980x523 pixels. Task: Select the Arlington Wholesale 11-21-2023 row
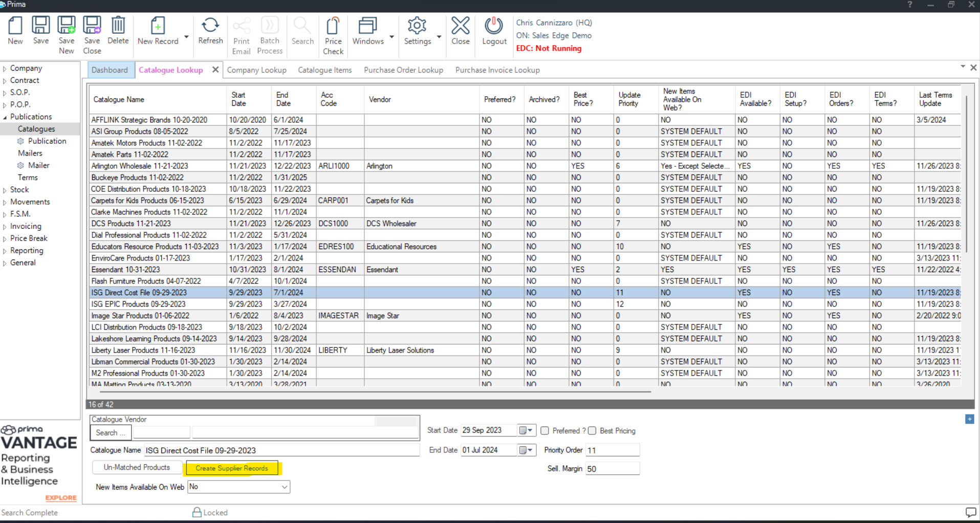pos(526,166)
